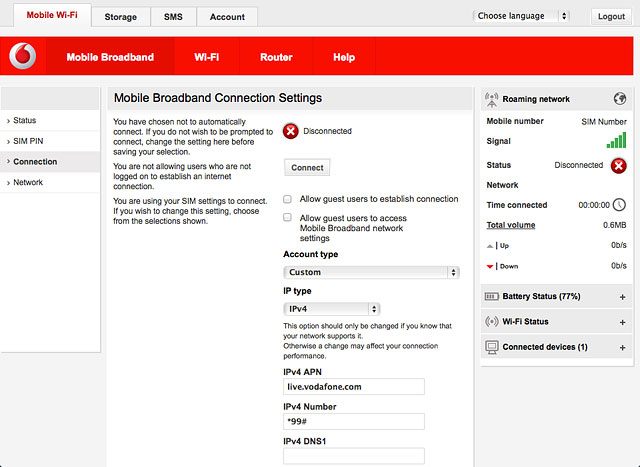The width and height of the screenshot is (640, 467).
Task: Click the Vodafone logo icon
Action: pos(23,56)
